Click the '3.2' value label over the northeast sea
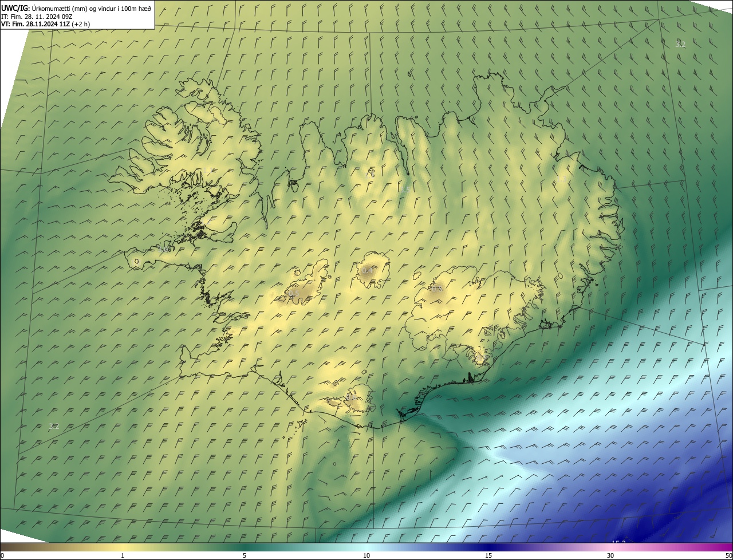 coord(680,44)
